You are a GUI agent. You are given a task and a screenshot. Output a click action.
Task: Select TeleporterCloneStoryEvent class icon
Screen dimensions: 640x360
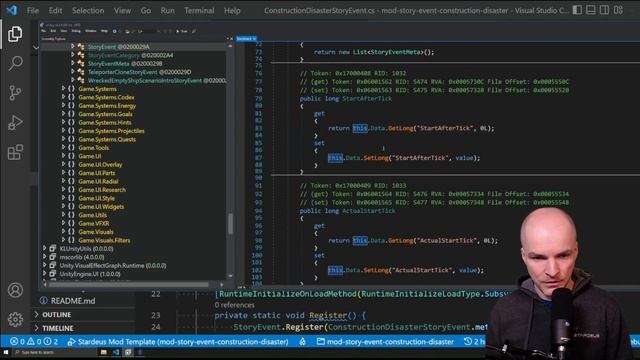(x=81, y=72)
